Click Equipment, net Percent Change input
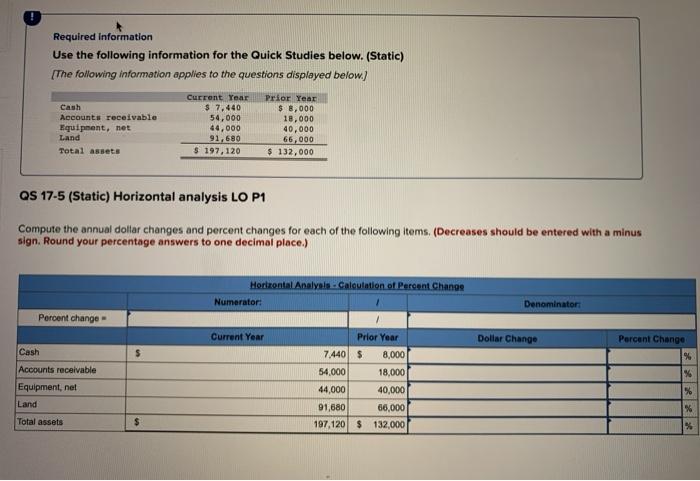This screenshot has width=700, height=481. [x=645, y=391]
